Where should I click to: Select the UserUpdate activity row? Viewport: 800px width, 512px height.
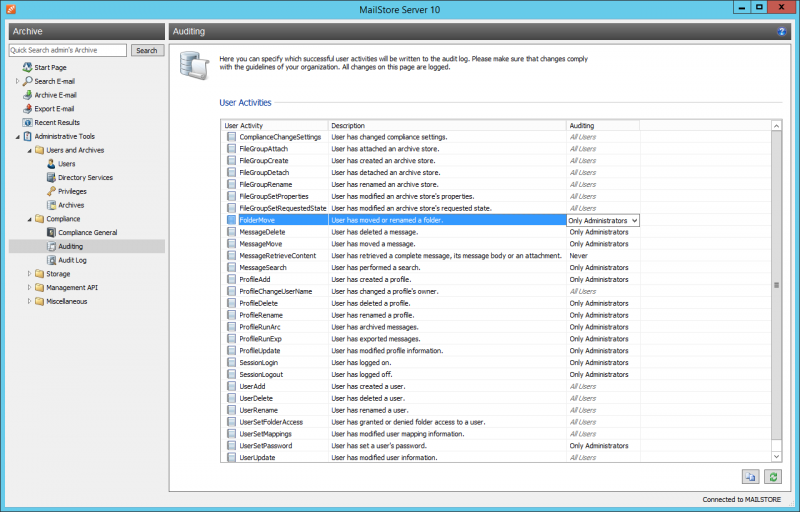(496, 457)
